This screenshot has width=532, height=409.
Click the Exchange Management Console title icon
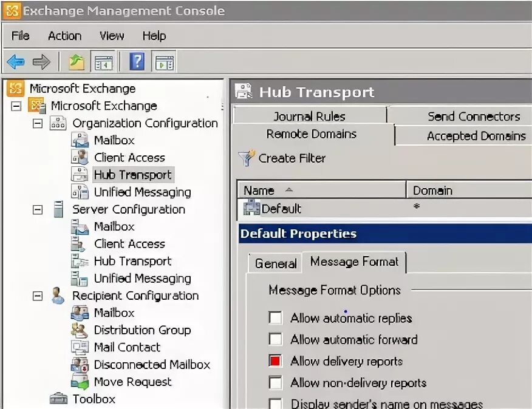(x=12, y=10)
